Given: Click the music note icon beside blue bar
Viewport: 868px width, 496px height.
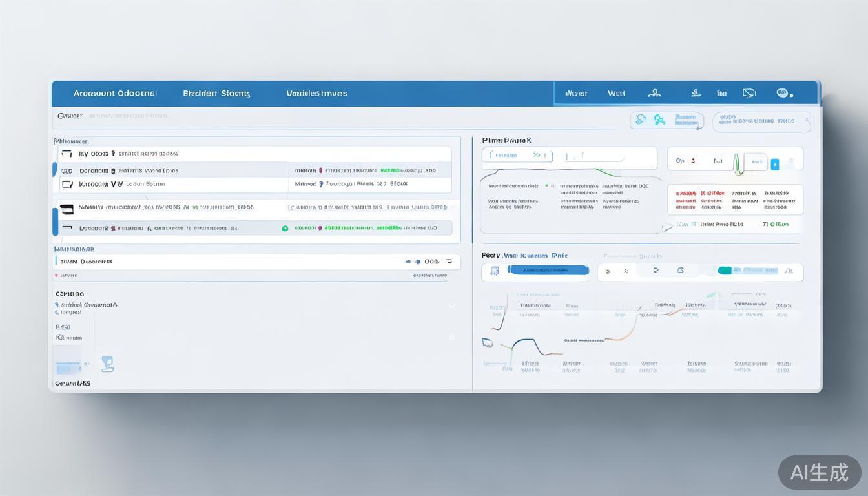Looking at the screenshot, I should pos(495,271).
